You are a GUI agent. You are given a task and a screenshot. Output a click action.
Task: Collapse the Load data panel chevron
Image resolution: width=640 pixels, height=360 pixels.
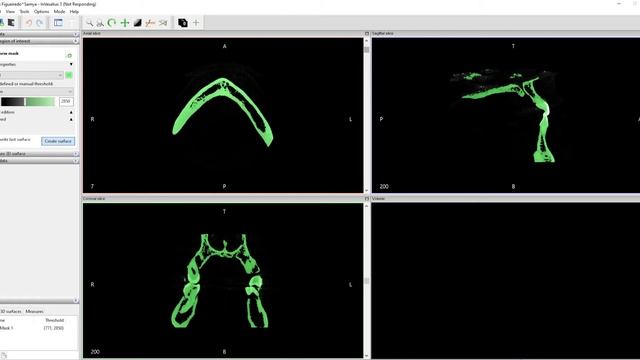coord(76,34)
